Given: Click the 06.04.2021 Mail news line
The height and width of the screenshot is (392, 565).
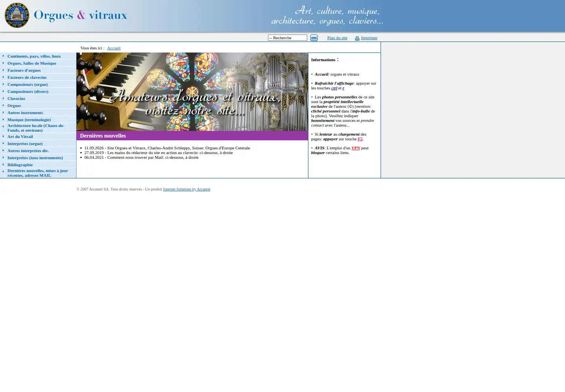Looking at the screenshot, I should coord(141,158).
